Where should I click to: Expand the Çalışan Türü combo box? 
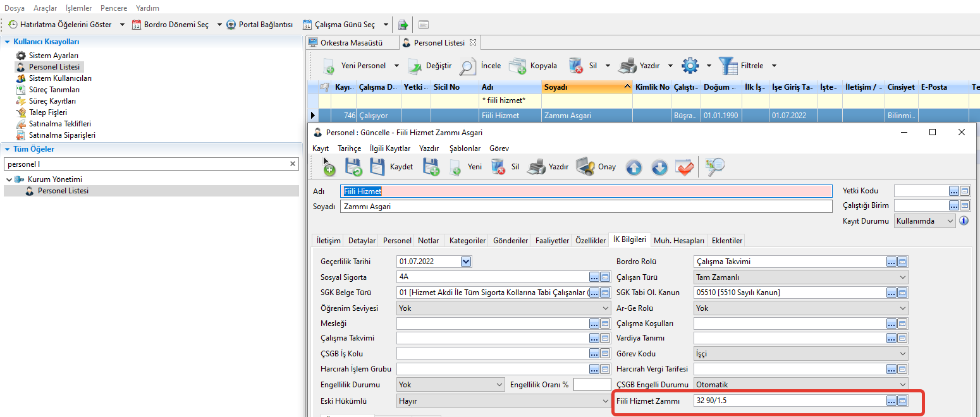pyautogui.click(x=902, y=277)
